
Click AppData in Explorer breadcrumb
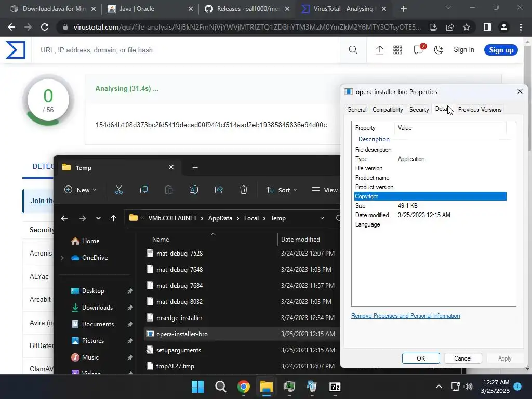[x=220, y=218]
